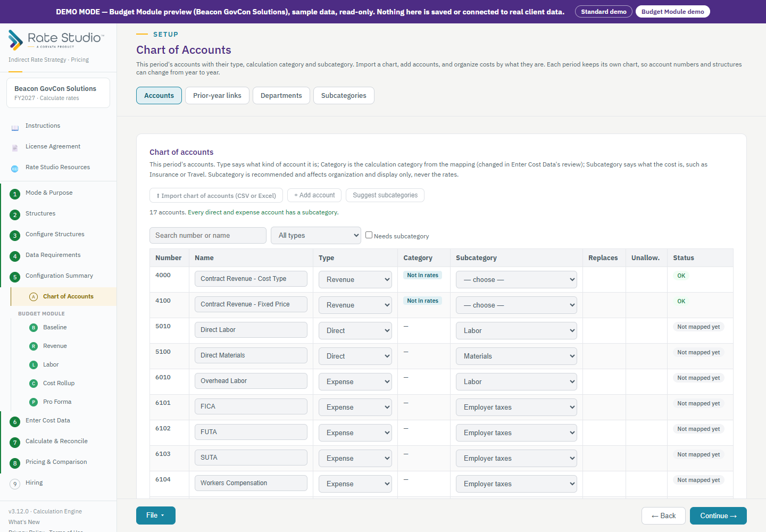
Task: Select step 3 circle for Configure Structures
Action: coord(15,236)
